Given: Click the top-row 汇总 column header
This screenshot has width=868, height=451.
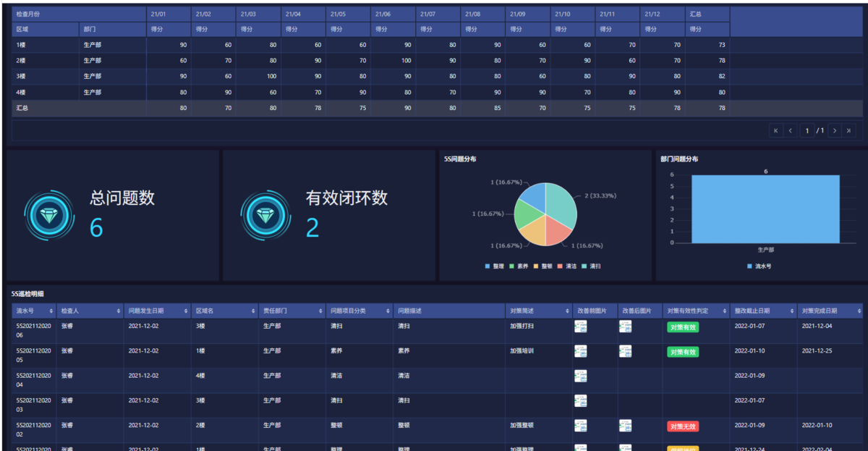Looking at the screenshot, I should coord(707,14).
